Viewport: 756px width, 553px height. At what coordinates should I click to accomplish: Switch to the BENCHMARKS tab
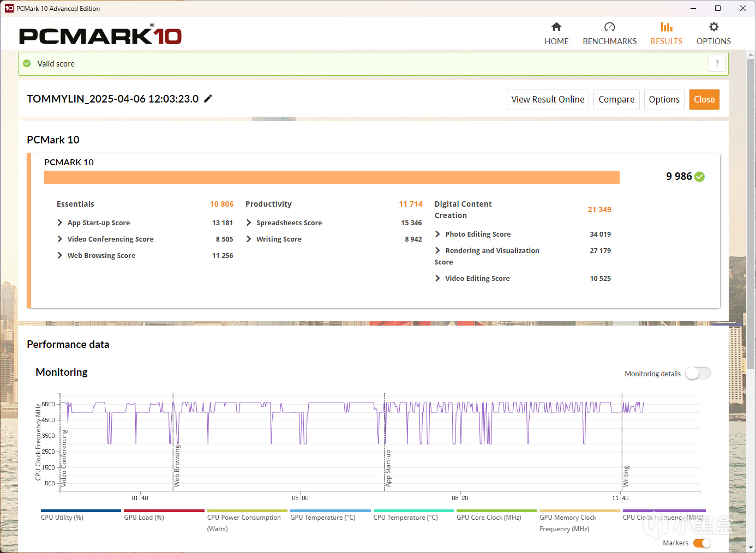click(x=610, y=34)
